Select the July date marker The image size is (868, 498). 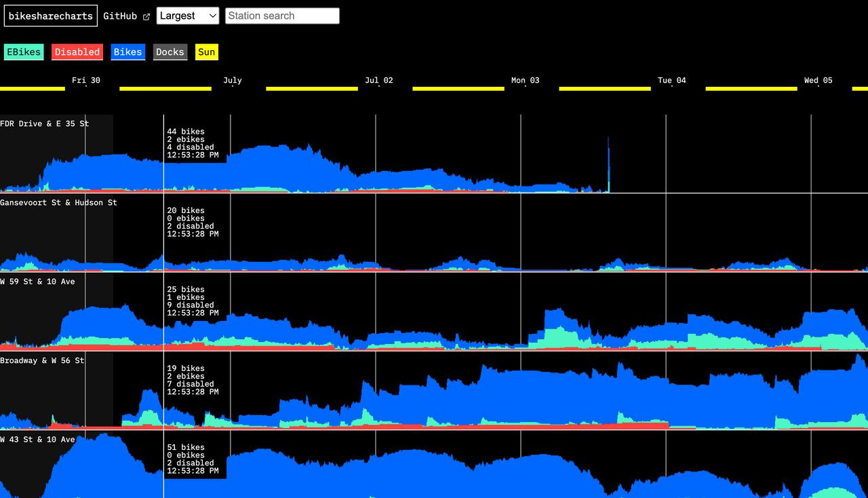tap(233, 80)
